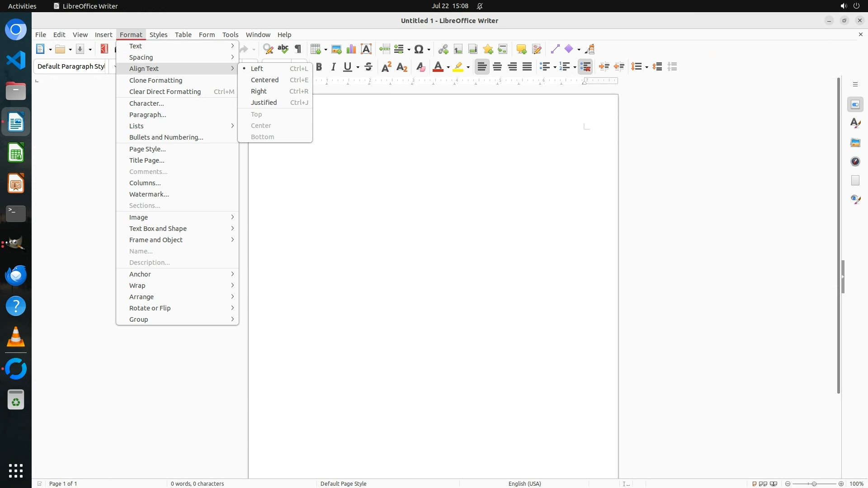Open the font color dropdown arrow
Image resolution: width=868 pixels, height=488 pixels.
448,67
